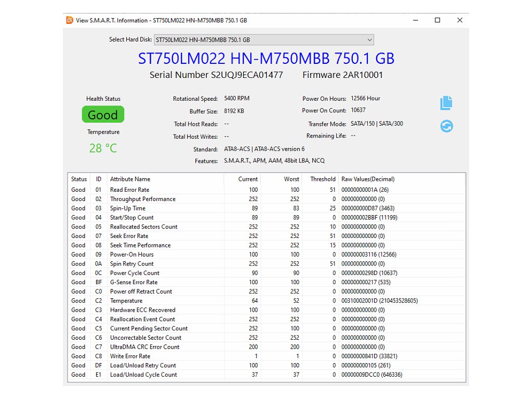Click the ATA8-ACS version 6 standard value

(264, 149)
